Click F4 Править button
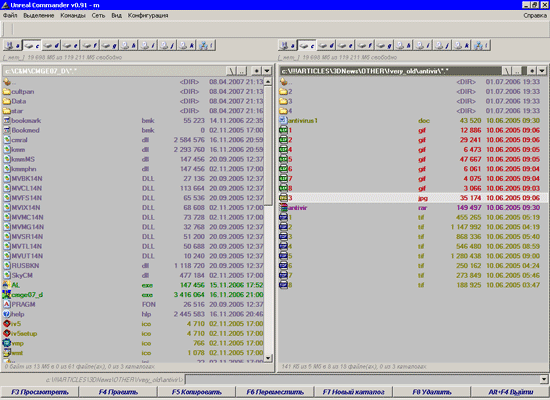The height and width of the screenshot is (400, 550). (118, 392)
